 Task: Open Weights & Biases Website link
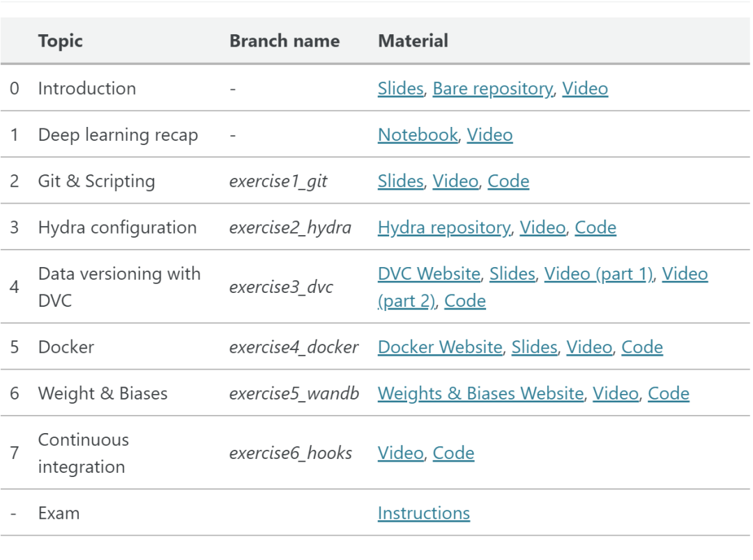click(480, 393)
